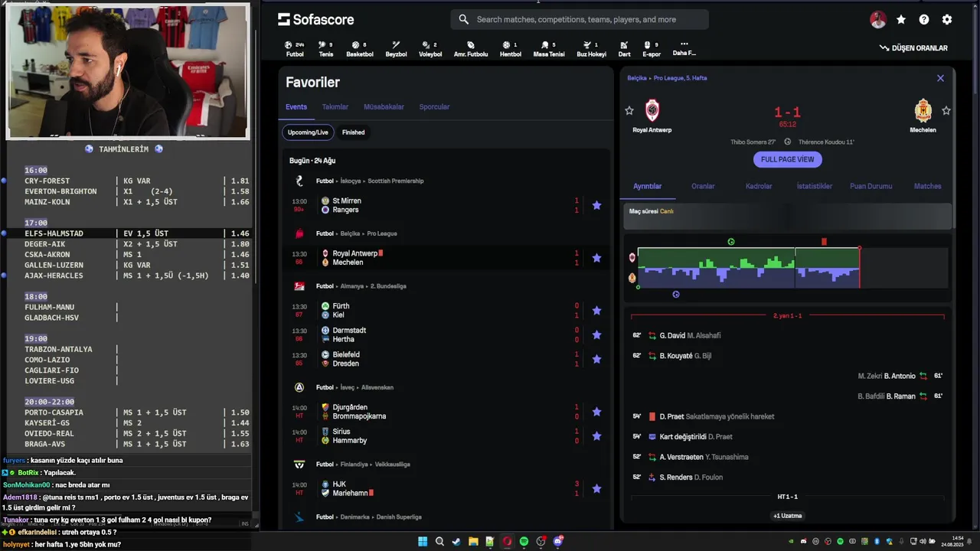Open the user profile avatar
The width and height of the screenshot is (980, 551).
(x=878, y=20)
